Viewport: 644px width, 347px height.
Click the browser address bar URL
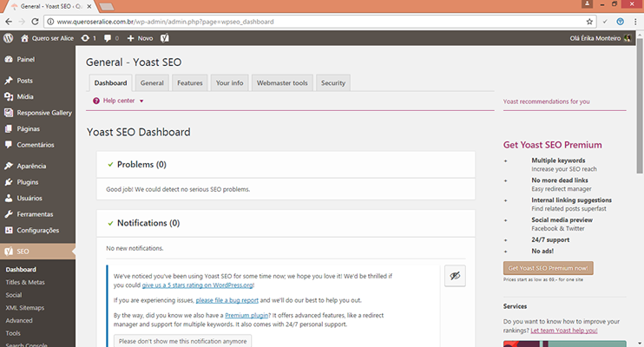(x=165, y=22)
